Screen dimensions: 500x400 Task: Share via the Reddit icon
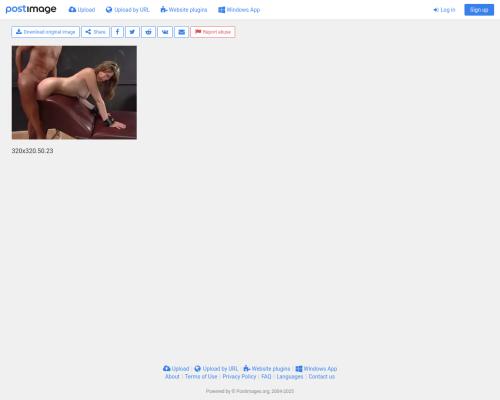(148, 32)
